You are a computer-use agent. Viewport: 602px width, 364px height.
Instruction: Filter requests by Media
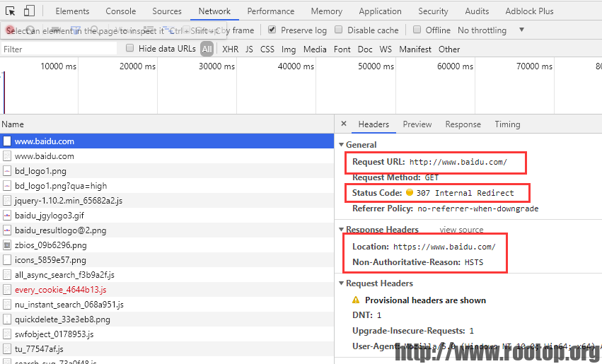tap(315, 49)
